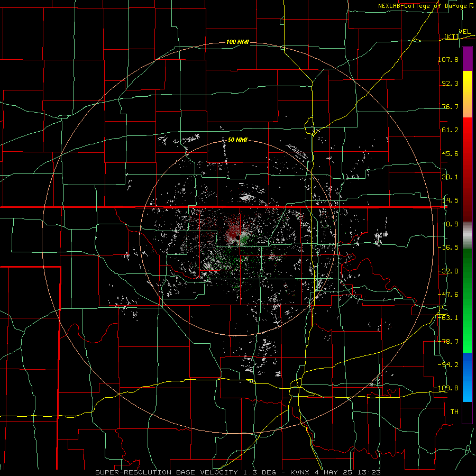Click the purple segment of the color bar
The image size is (476, 476).
[x=467, y=59]
